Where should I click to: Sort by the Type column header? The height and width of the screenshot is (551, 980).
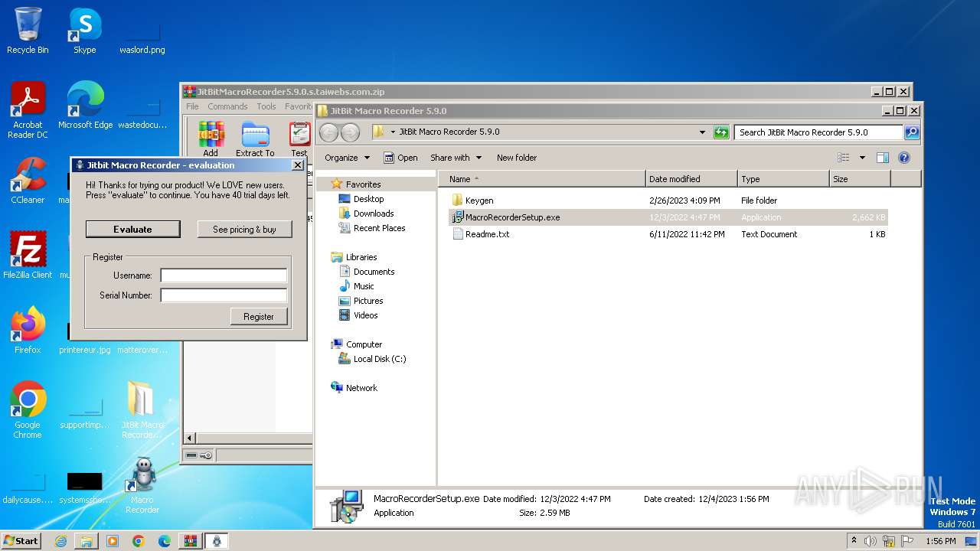pos(783,179)
